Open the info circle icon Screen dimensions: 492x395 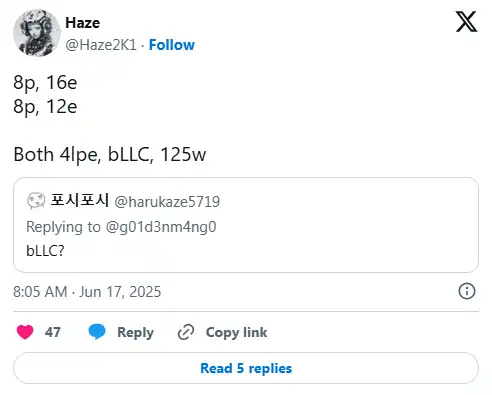[x=467, y=291]
